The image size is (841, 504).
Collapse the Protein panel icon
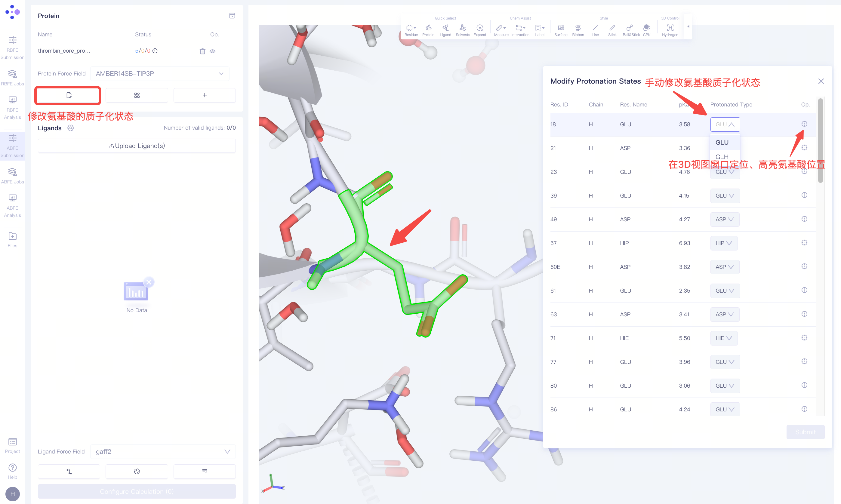pos(232,16)
